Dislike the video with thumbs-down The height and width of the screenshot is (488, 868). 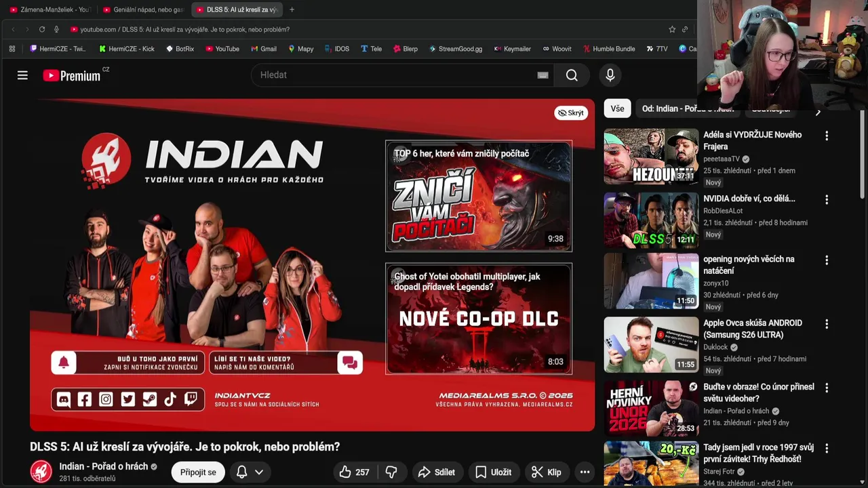pyautogui.click(x=391, y=472)
